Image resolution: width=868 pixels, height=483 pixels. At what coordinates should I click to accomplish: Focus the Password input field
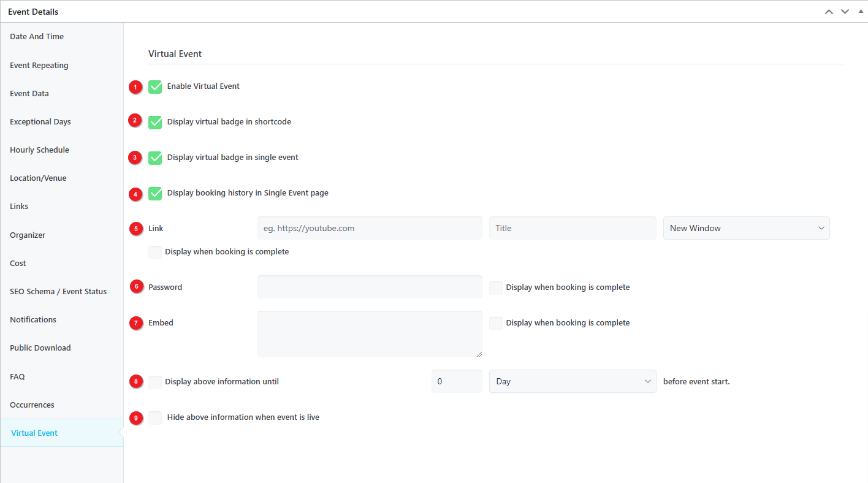[370, 287]
